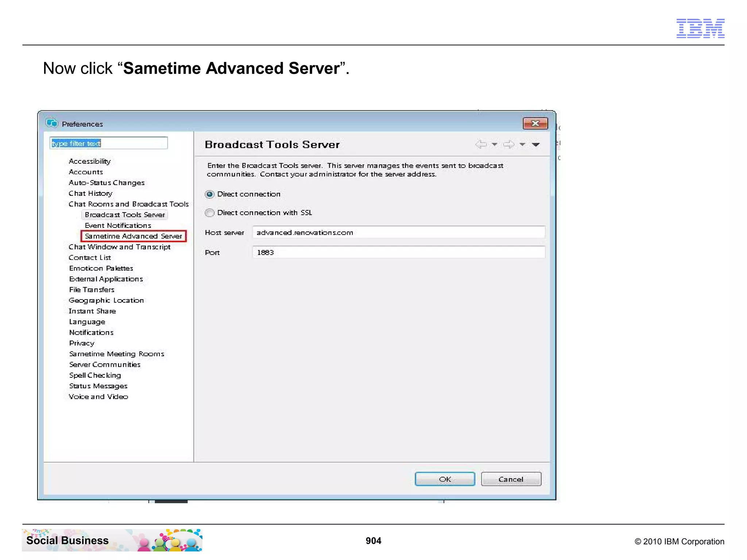This screenshot has height=560, width=747.
Task: Open Notifications preferences
Action: pyautogui.click(x=91, y=332)
